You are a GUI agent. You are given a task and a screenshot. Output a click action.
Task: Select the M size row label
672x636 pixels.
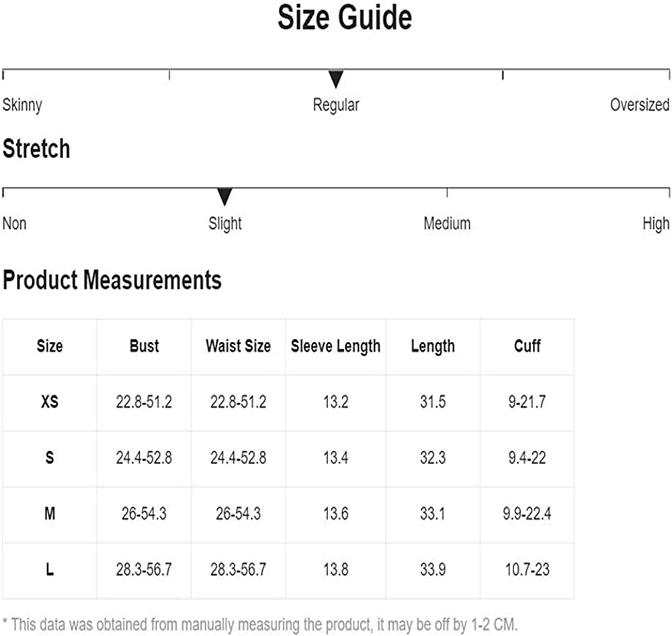click(x=50, y=514)
